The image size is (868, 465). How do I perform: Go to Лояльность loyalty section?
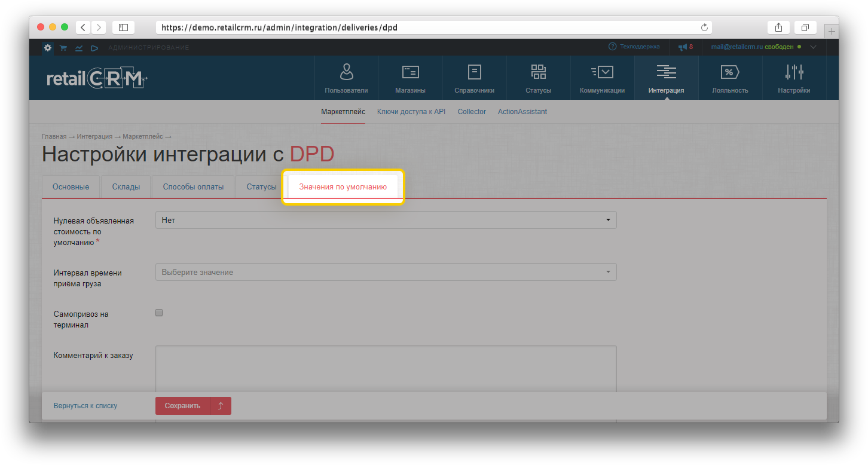coord(730,78)
